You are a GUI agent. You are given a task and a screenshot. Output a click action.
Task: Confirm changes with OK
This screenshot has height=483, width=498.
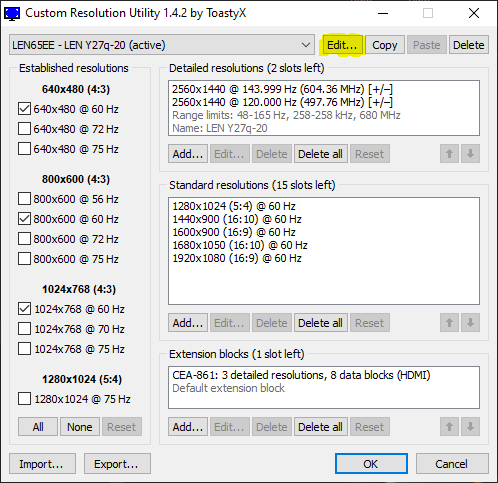pyautogui.click(x=371, y=463)
